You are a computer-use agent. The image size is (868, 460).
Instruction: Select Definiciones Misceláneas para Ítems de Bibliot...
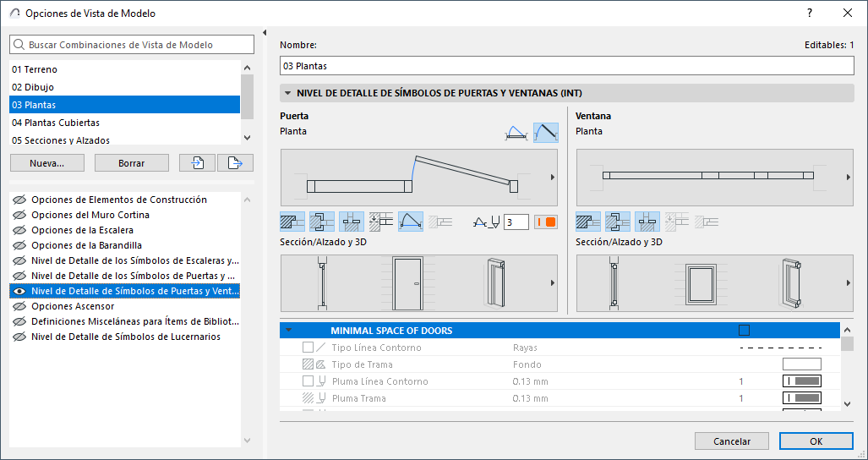click(x=124, y=321)
